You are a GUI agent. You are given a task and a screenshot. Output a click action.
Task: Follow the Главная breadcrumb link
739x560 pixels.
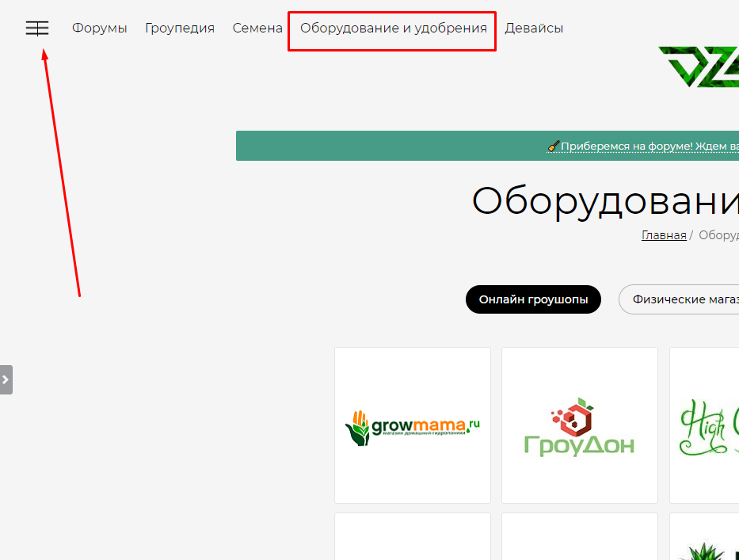point(664,235)
